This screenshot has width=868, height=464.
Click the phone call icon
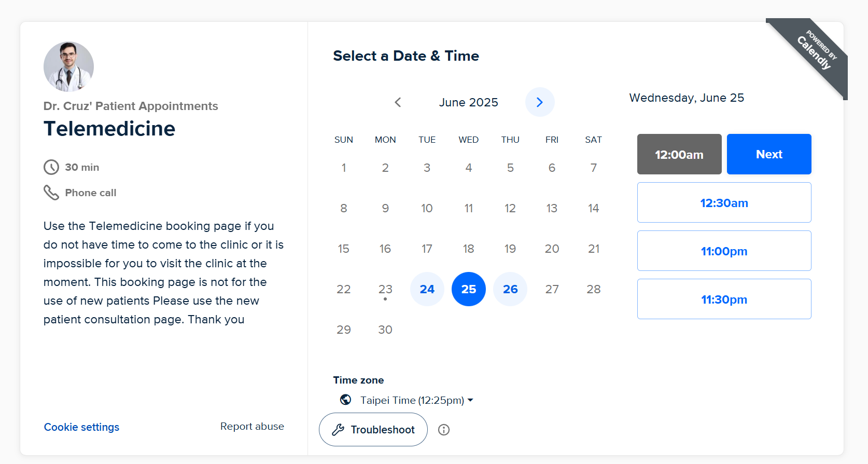click(x=51, y=193)
